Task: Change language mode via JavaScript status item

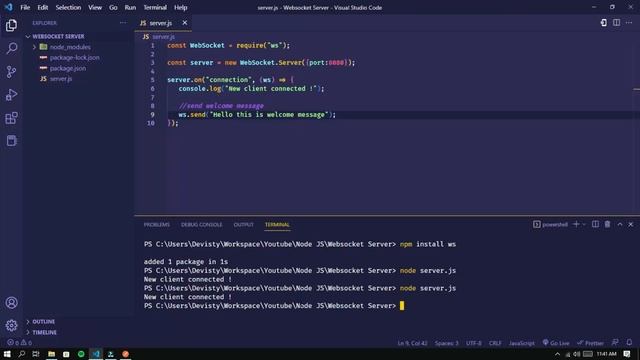Action: (522, 343)
